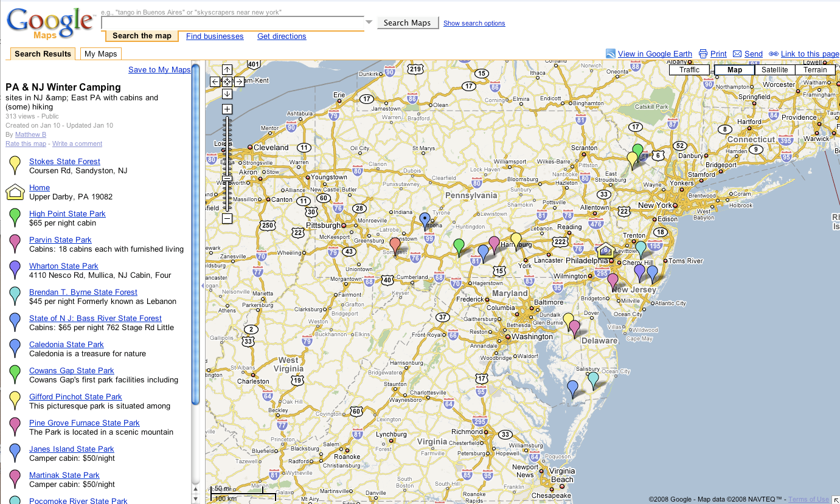The width and height of the screenshot is (840, 504).
Task: Open the Stokes State Forest link
Action: [x=64, y=162]
